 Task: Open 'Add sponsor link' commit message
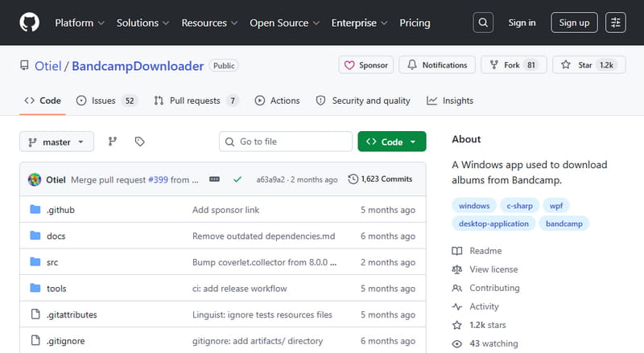pyautogui.click(x=225, y=210)
